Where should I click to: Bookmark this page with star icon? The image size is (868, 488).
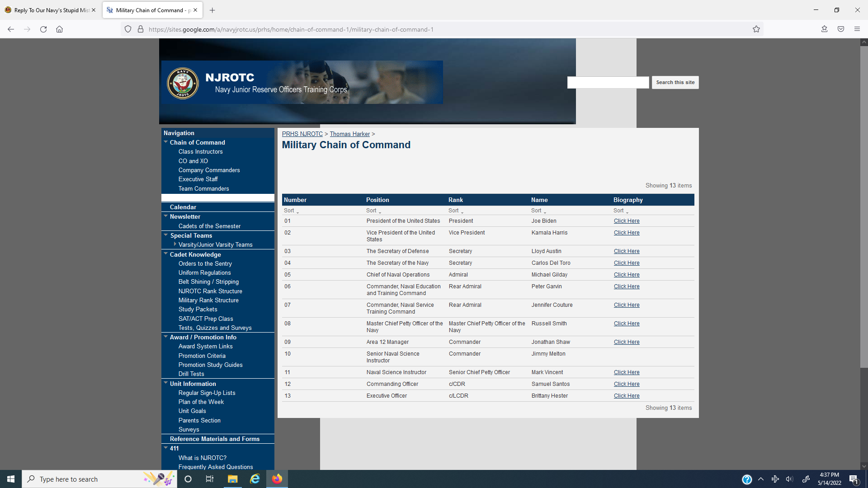(x=756, y=29)
